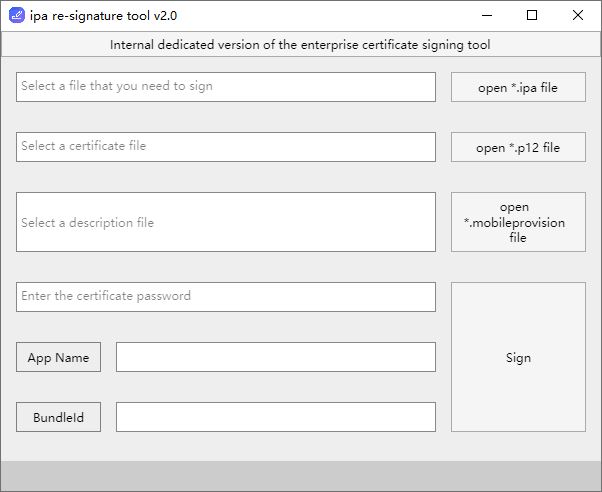Hit the large Sign button
602x492 pixels.
point(518,357)
